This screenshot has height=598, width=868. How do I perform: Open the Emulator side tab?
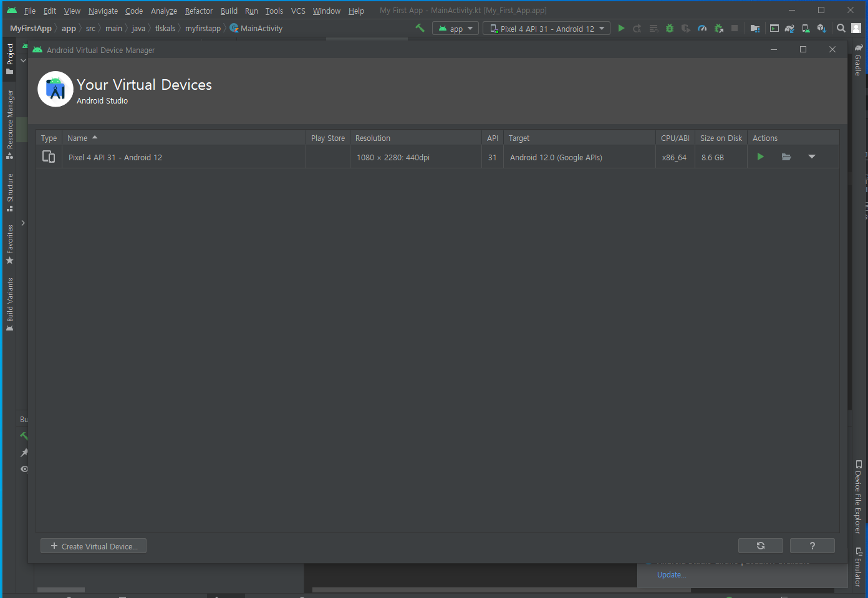[858, 567]
